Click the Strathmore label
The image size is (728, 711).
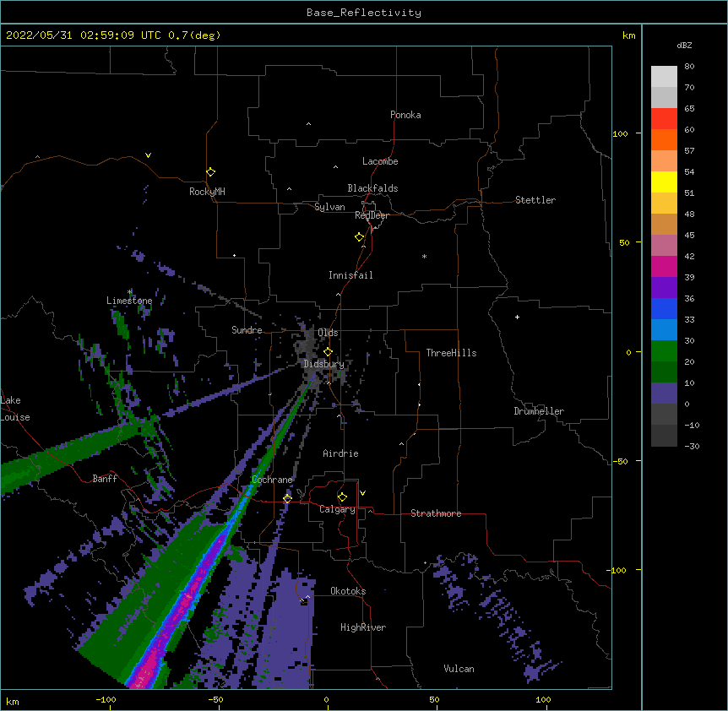click(436, 513)
